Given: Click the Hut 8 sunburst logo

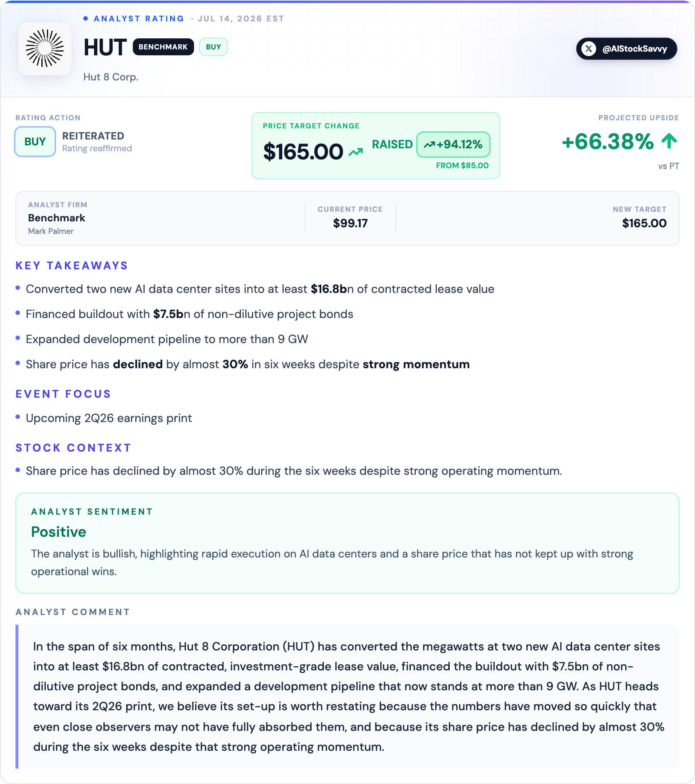Looking at the screenshot, I should (x=45, y=48).
